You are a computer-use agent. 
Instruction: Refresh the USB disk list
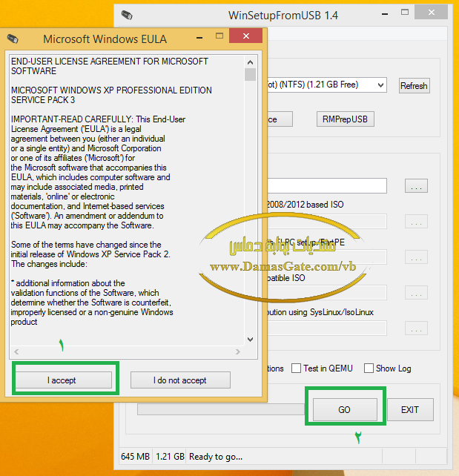coord(414,85)
